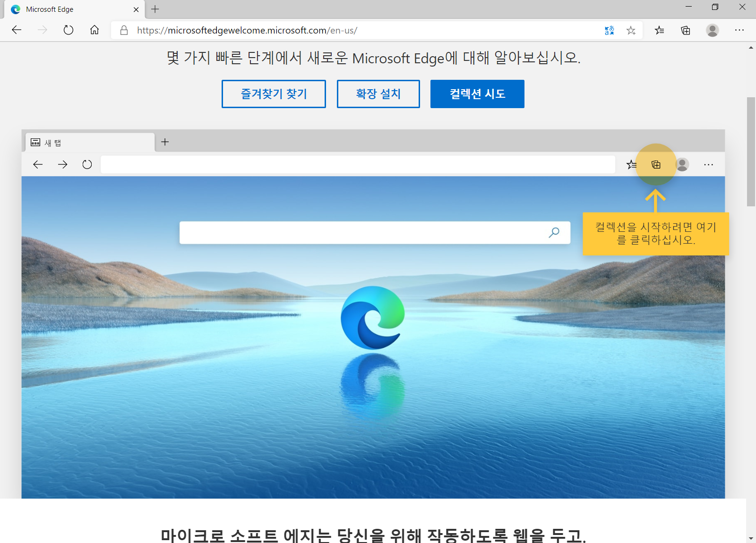The height and width of the screenshot is (543, 756).
Task: Click the 컬렉션 시도 button
Action: tap(477, 94)
